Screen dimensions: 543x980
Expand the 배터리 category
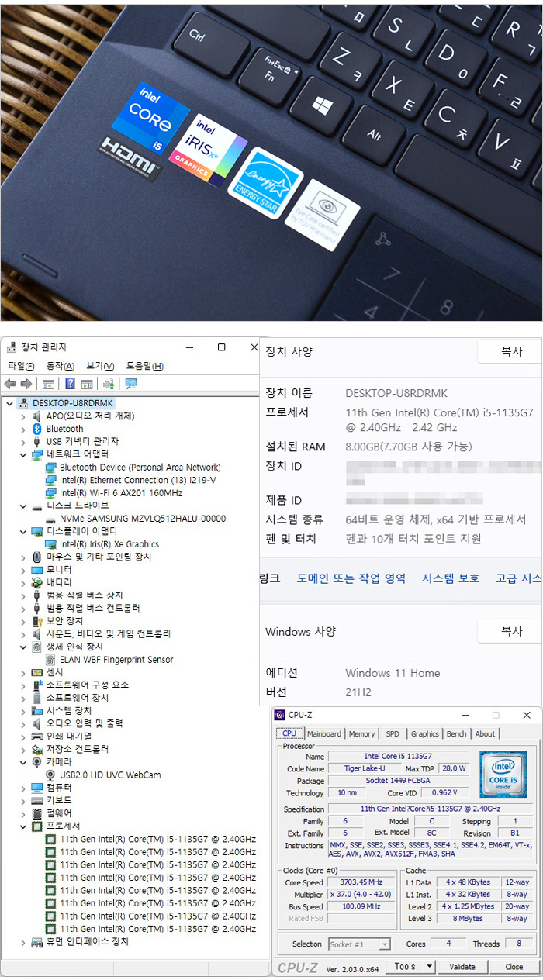coord(23,582)
